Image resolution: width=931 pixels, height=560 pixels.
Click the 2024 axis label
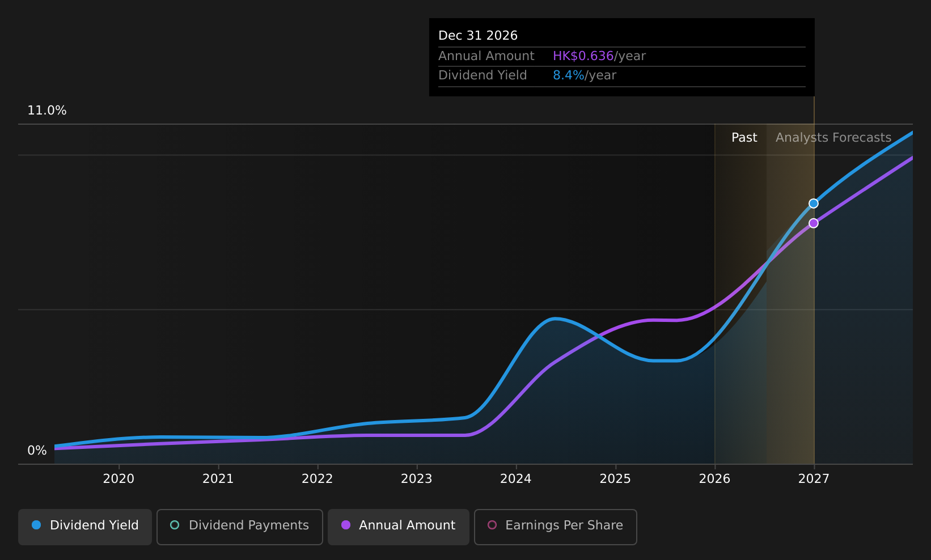click(516, 479)
